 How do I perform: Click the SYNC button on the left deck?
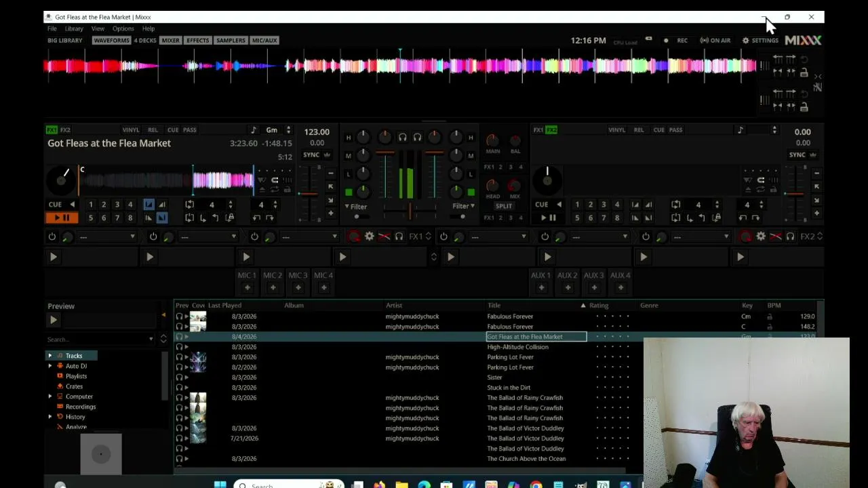pos(316,155)
